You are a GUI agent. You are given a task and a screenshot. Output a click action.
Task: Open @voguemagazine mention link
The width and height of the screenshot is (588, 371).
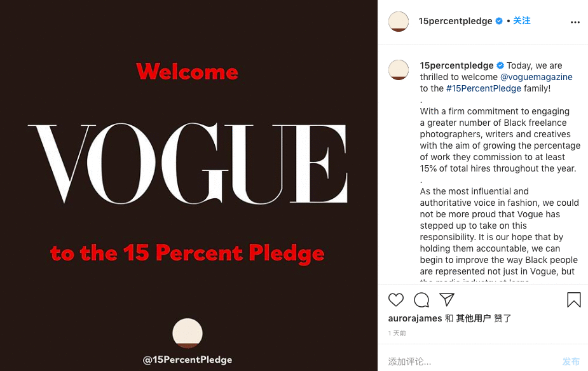click(x=537, y=78)
